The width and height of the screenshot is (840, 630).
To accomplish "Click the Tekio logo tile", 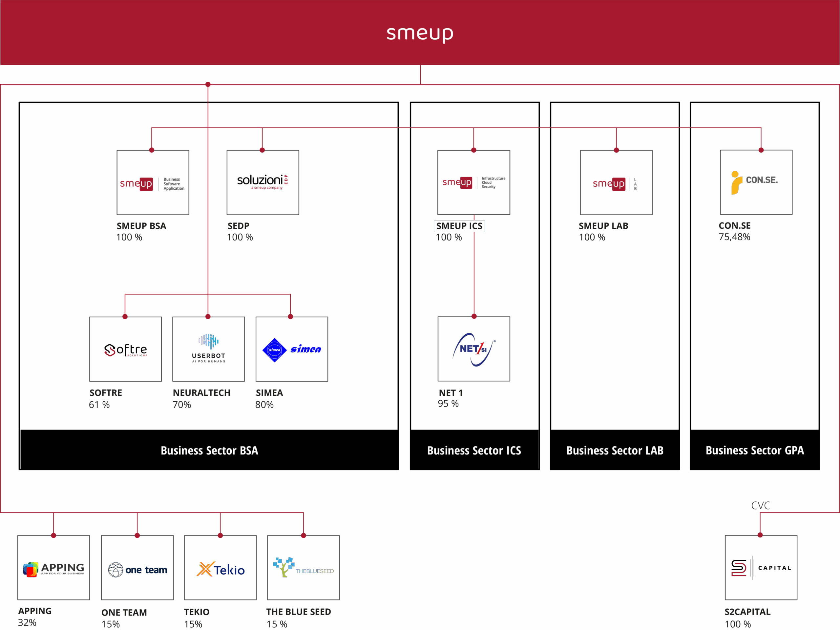I will pyautogui.click(x=220, y=568).
